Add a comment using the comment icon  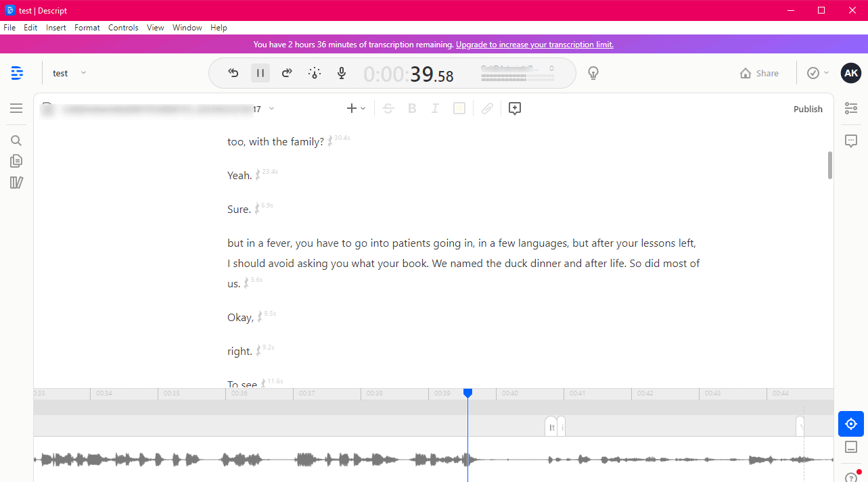[514, 108]
